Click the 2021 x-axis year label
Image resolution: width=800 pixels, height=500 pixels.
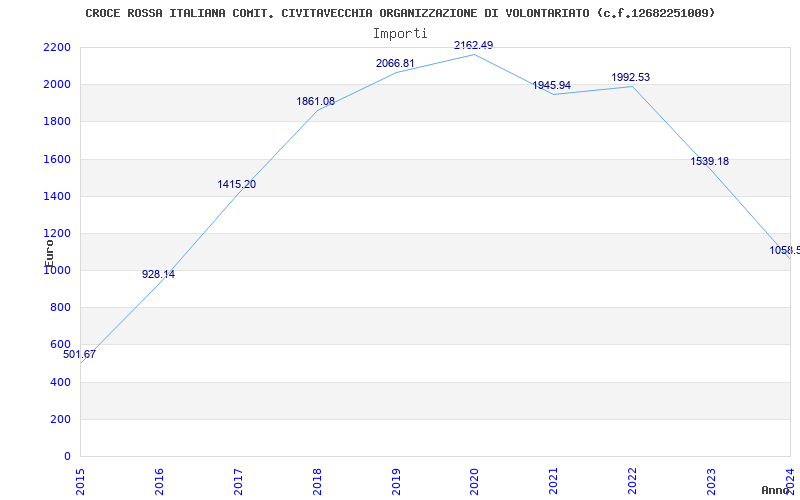click(x=554, y=481)
